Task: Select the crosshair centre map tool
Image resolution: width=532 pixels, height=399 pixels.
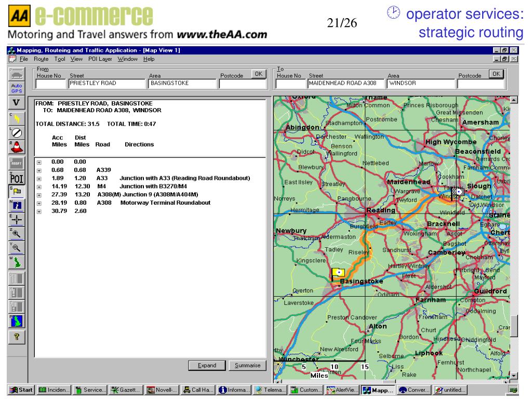Action: tap(17, 220)
